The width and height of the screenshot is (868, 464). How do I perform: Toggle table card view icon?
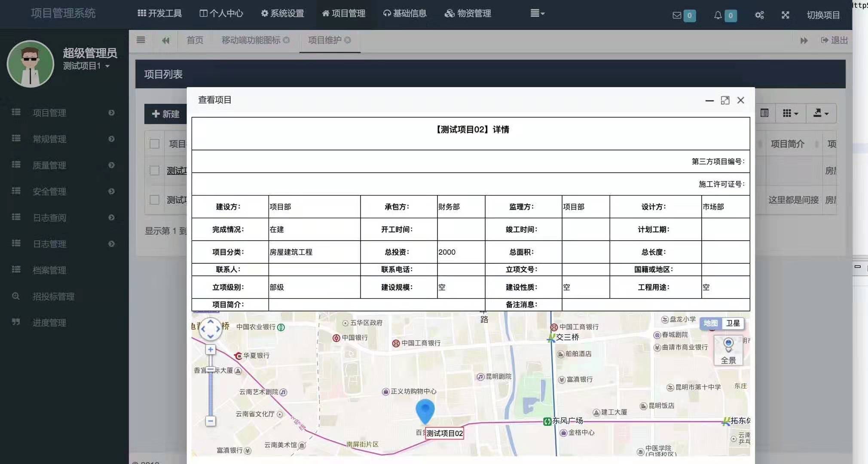click(764, 113)
